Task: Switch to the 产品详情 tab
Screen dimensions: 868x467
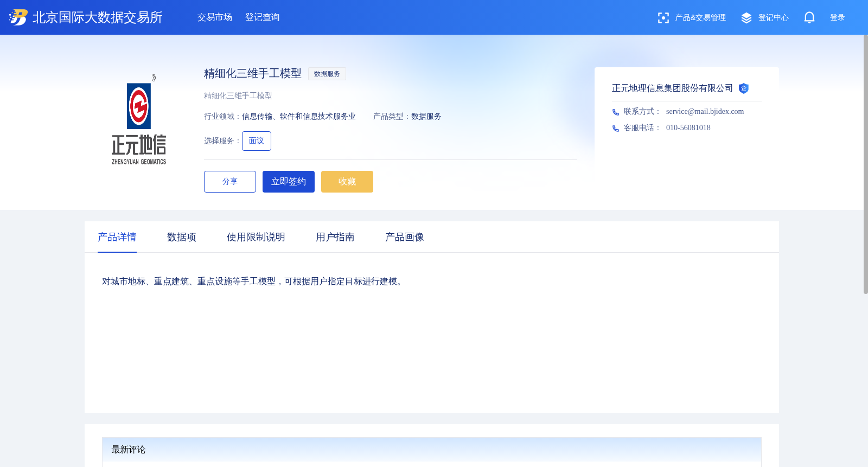Action: pos(117,237)
